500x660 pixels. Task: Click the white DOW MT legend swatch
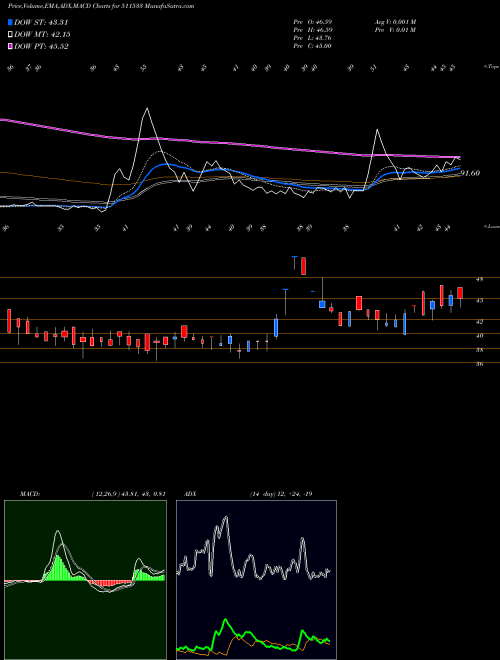[10, 35]
